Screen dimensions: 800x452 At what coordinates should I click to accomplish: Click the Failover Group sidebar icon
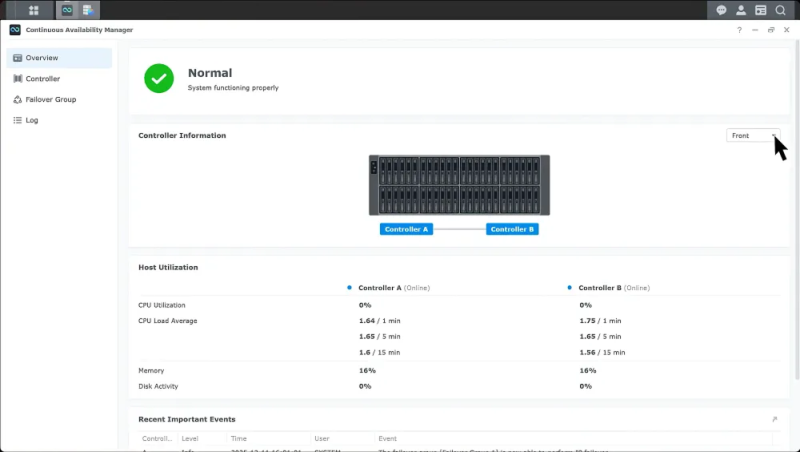18,99
